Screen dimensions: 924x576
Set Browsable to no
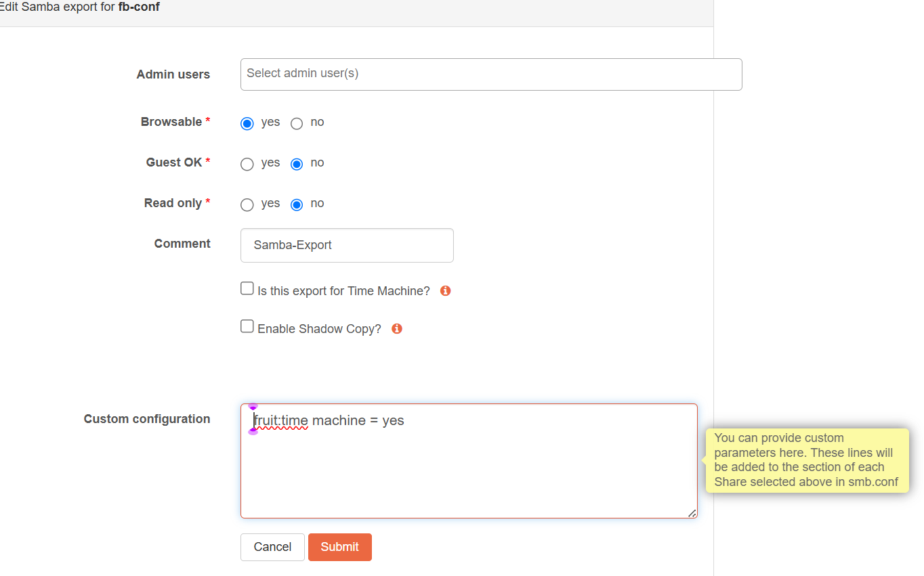(x=297, y=123)
